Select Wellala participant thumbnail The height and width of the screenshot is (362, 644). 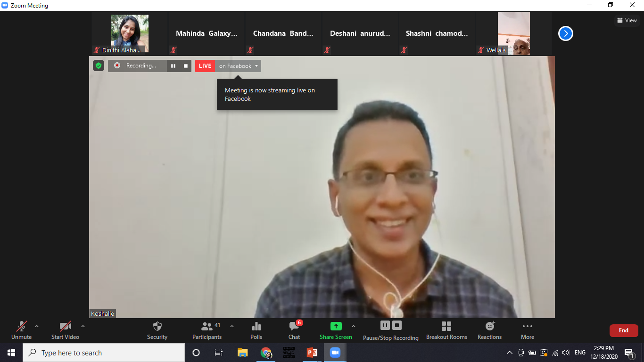click(x=514, y=33)
